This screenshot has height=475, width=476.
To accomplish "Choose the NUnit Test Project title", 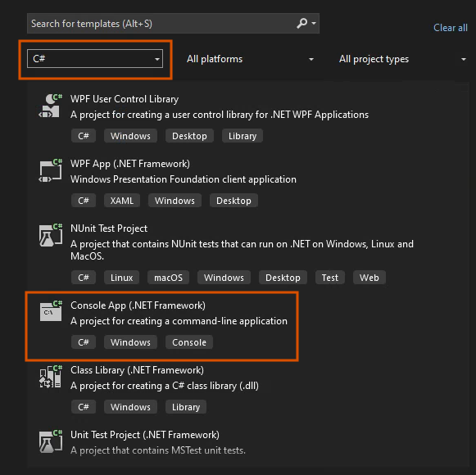I will point(109,228).
